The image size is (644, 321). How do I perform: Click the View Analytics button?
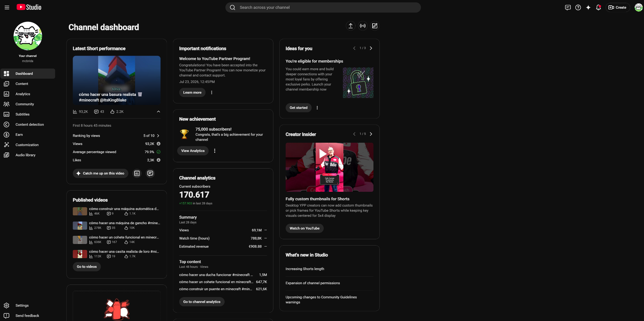click(x=193, y=151)
